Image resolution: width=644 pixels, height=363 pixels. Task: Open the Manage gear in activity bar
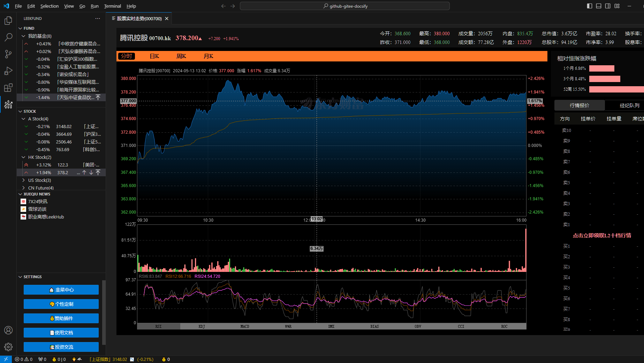[x=8, y=347]
